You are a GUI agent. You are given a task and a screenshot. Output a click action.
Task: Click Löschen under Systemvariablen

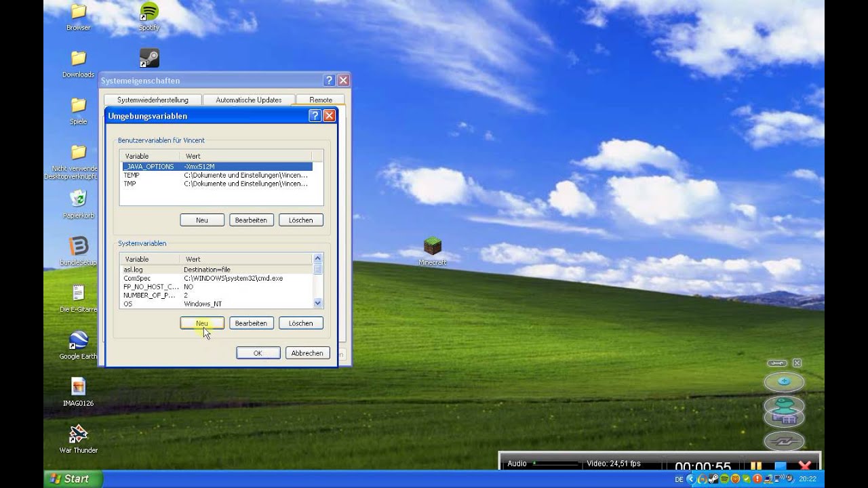pos(301,323)
